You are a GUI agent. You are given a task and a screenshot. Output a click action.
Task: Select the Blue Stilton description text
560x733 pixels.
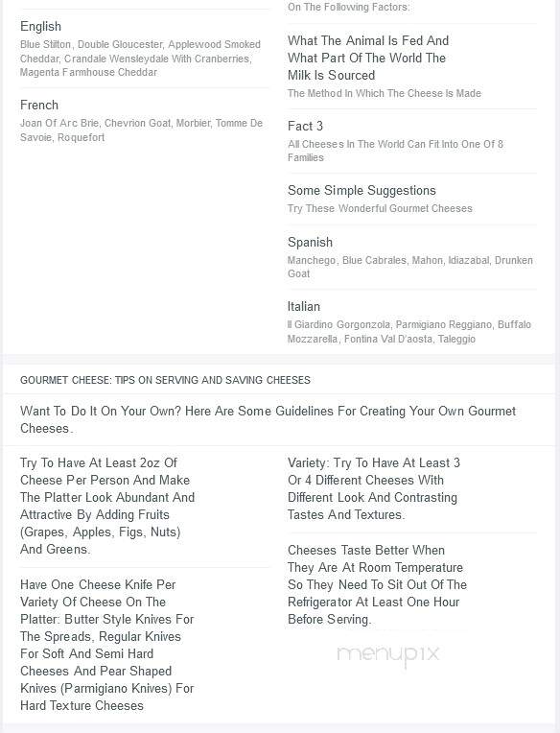pyautogui.click(x=140, y=59)
